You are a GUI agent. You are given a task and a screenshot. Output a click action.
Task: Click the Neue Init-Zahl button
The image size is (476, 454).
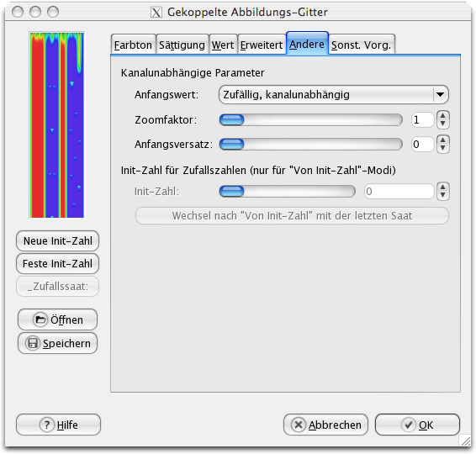58,240
